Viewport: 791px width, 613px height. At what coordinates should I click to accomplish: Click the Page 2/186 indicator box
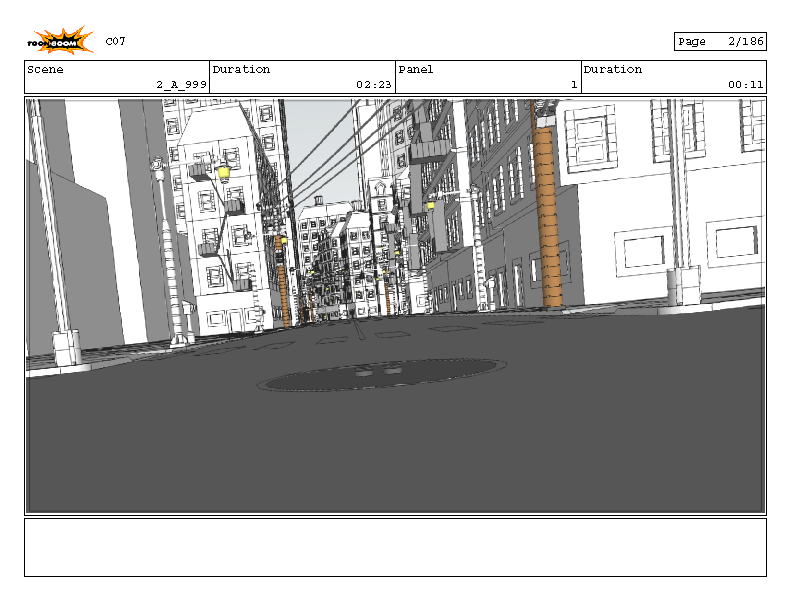pyautogui.click(x=720, y=41)
